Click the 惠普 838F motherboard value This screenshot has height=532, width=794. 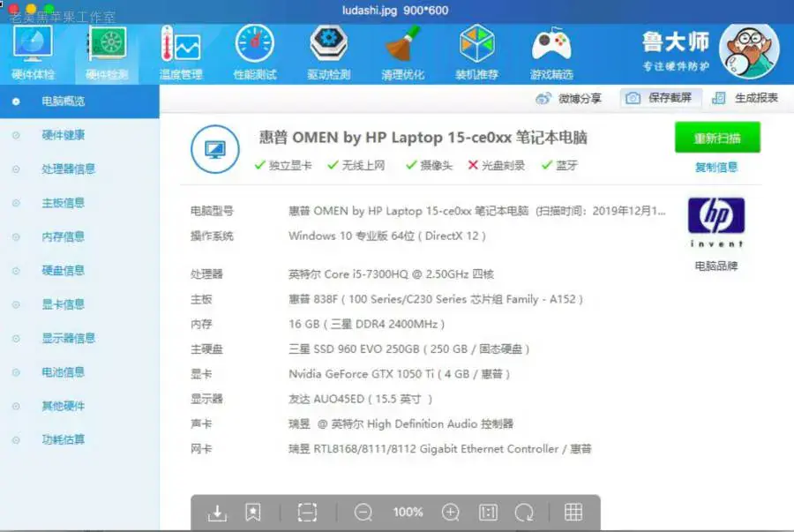coord(436,299)
